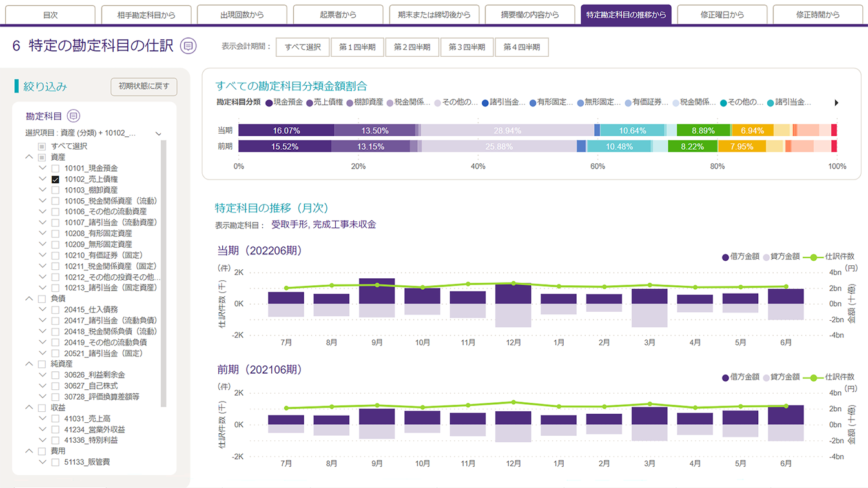Expand the 10101_現金預金 row chevron
This screenshot has width=868, height=488.
click(x=43, y=168)
